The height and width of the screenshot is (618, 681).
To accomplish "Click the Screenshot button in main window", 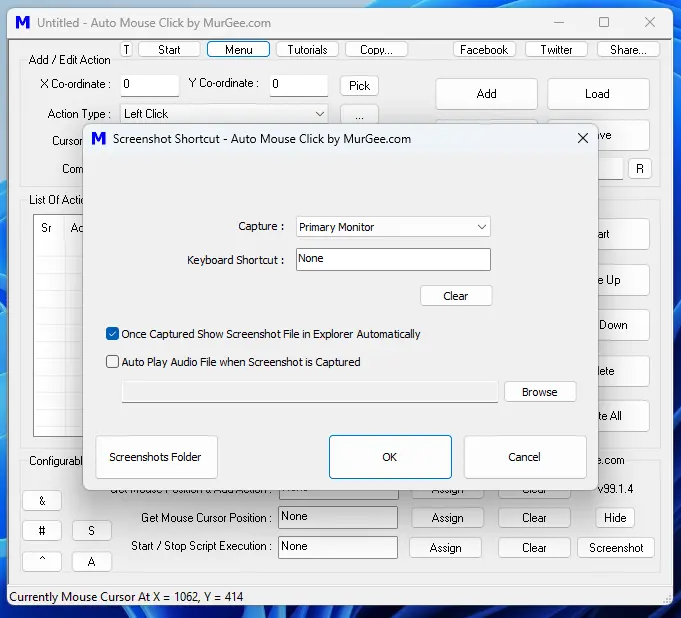I will click(616, 548).
